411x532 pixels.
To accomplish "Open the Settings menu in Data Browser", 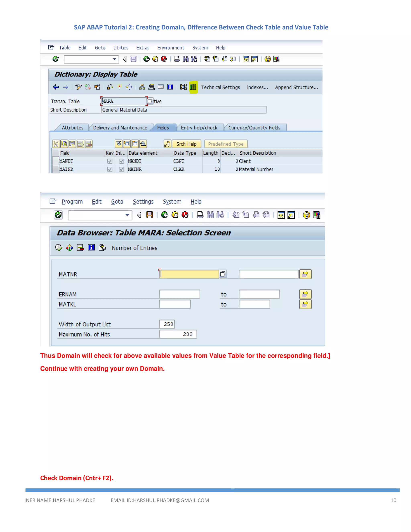I will point(143,202).
